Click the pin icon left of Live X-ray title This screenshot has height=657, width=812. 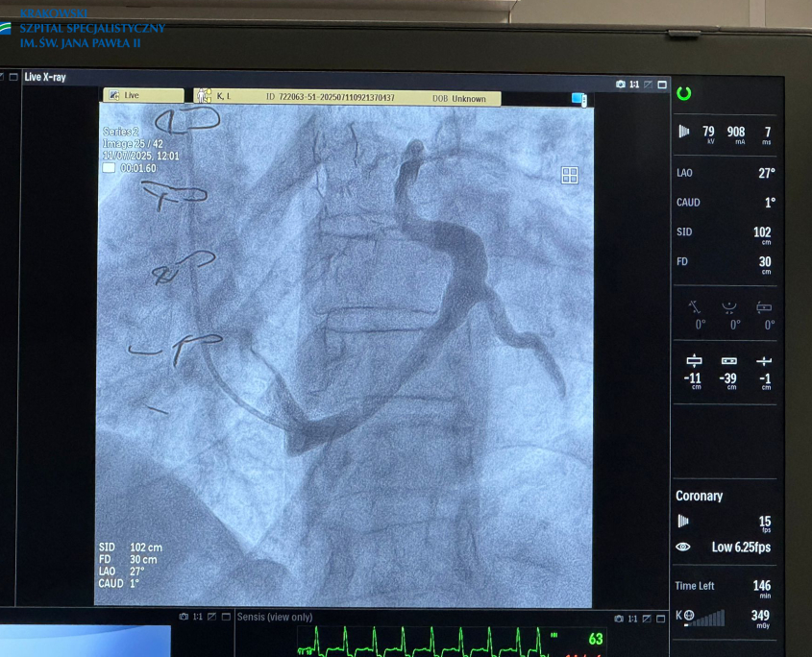(2, 77)
